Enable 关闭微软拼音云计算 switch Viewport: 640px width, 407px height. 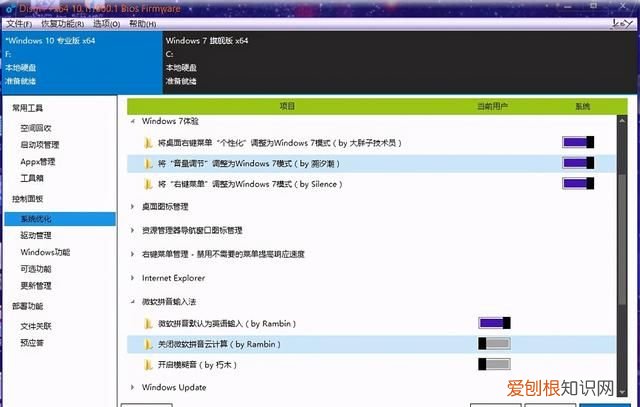tap(494, 343)
